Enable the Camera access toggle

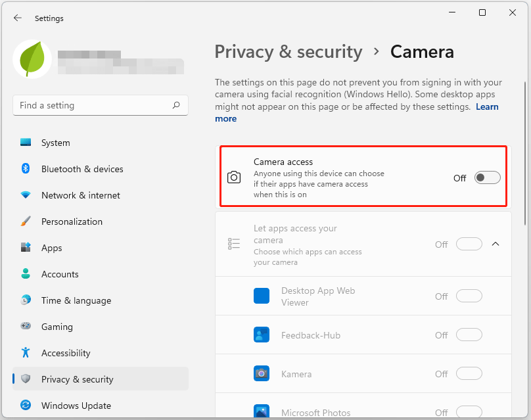tap(487, 177)
